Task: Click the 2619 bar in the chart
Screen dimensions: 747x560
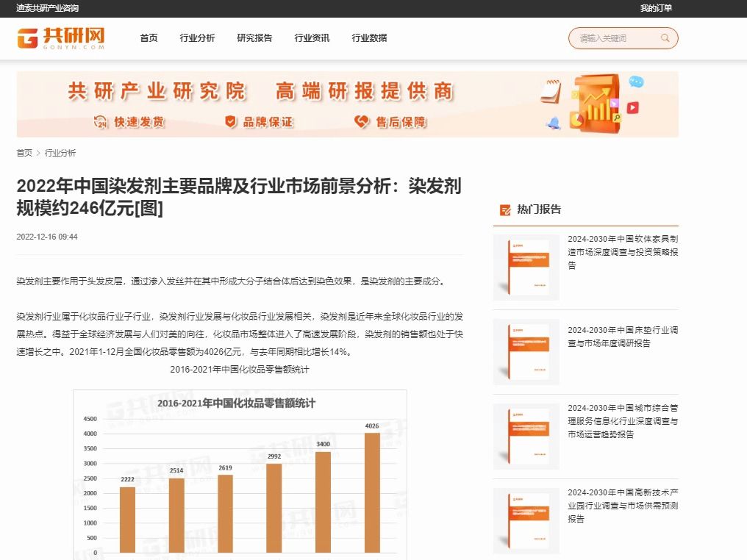Action: click(x=225, y=513)
